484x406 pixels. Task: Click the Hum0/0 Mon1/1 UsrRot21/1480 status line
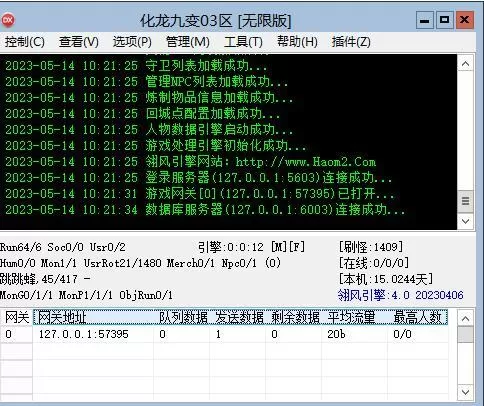(140, 263)
